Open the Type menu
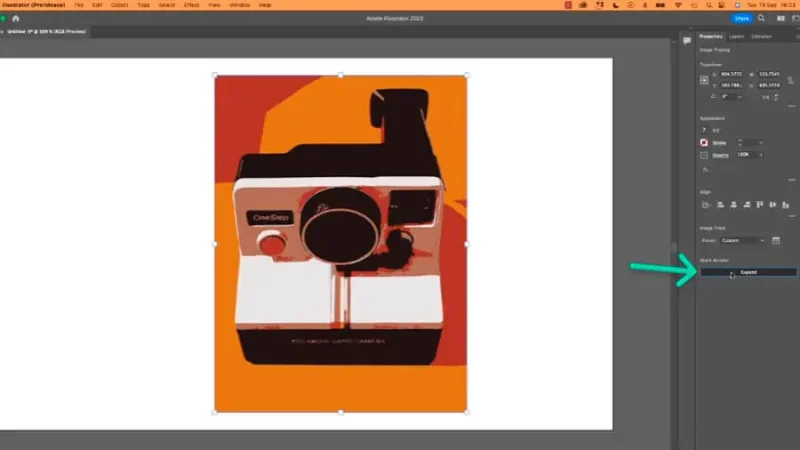800x450 pixels. pyautogui.click(x=143, y=5)
